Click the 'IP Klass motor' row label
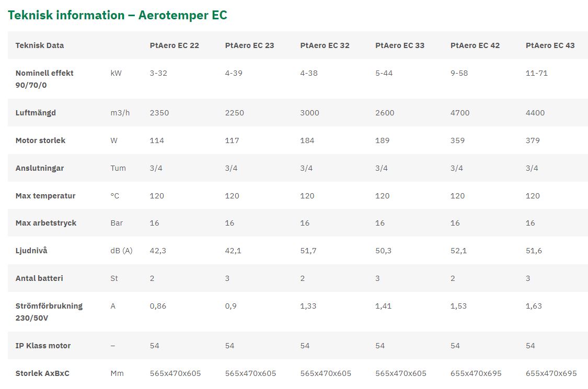Image resolution: width=588 pixels, height=389 pixels. click(43, 346)
